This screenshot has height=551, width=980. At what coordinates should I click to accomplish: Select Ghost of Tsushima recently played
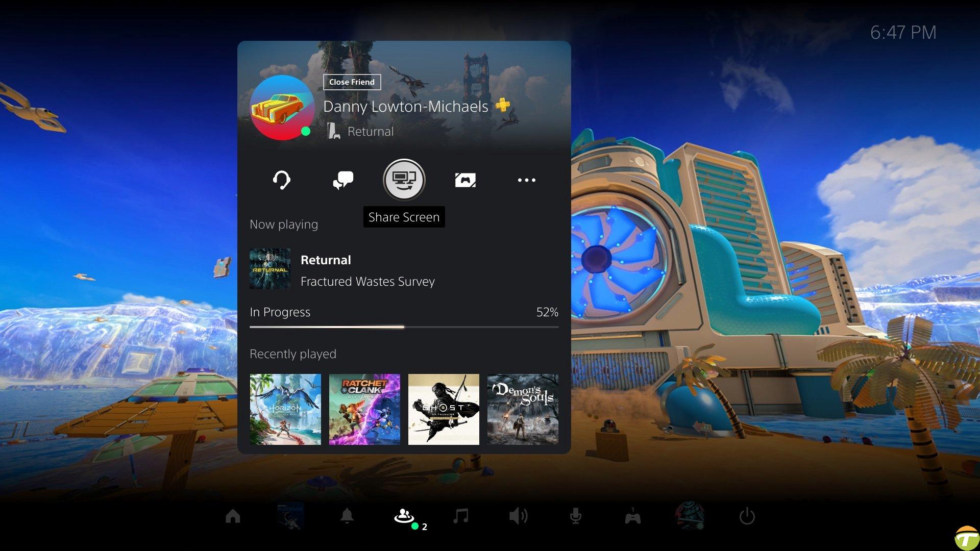point(444,409)
